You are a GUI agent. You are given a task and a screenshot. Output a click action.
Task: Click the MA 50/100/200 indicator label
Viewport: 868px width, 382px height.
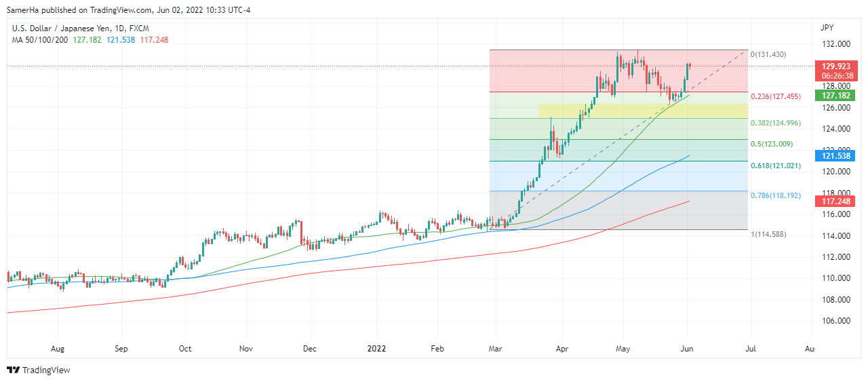tap(40, 40)
